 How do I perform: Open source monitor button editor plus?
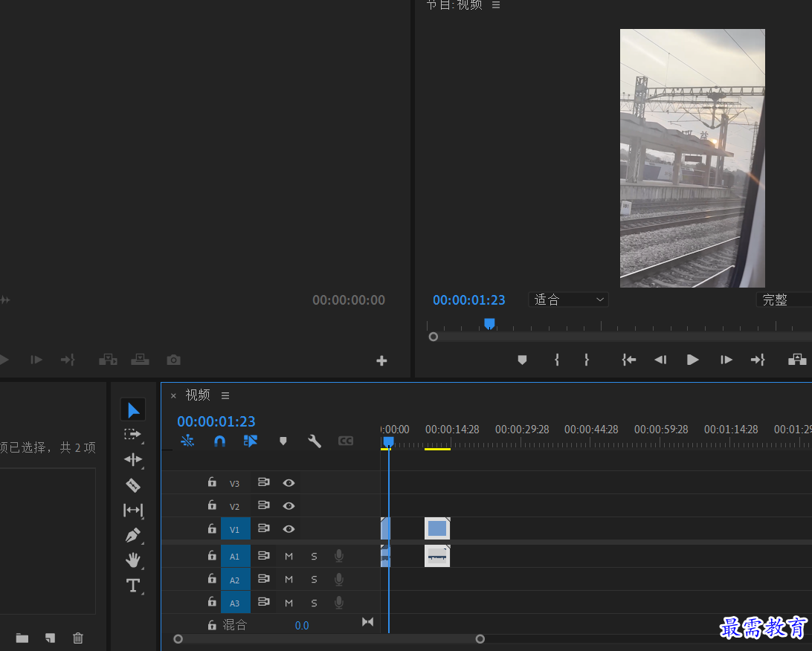coord(381,360)
